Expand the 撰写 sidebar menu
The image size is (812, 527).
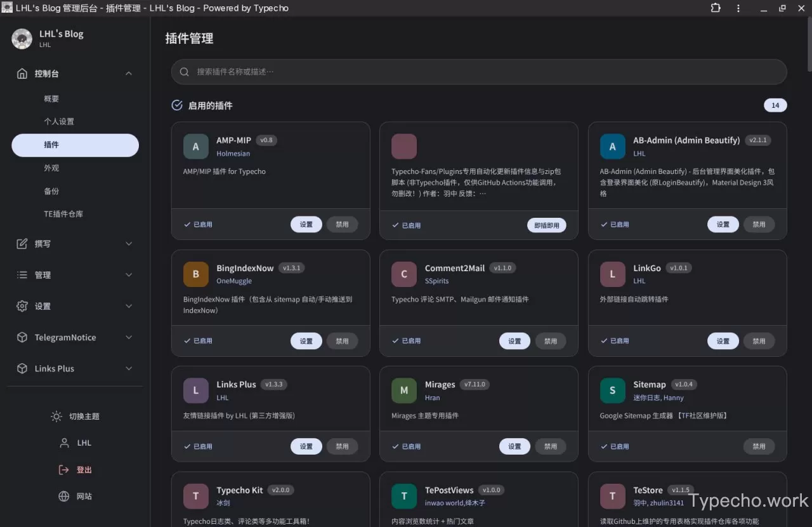pyautogui.click(x=129, y=244)
